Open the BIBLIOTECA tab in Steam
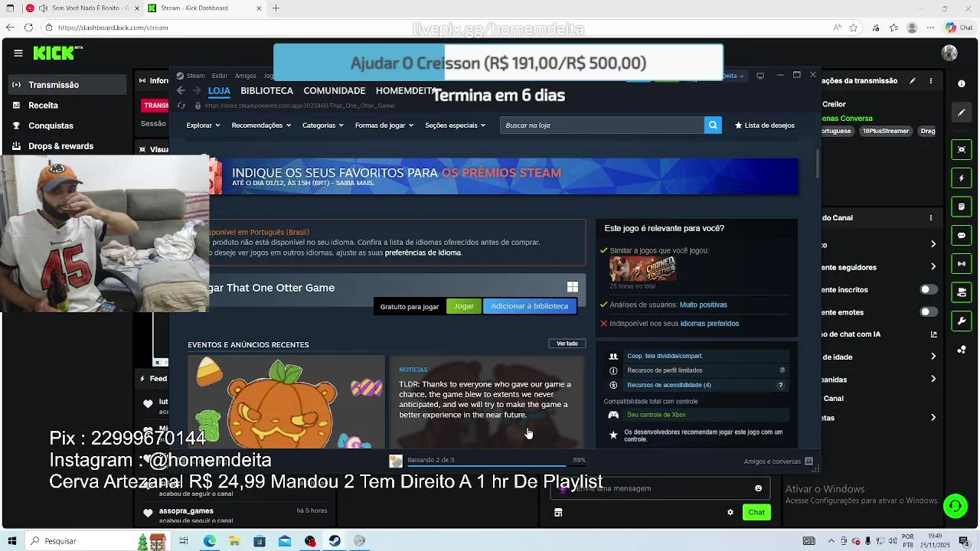 tap(266, 90)
